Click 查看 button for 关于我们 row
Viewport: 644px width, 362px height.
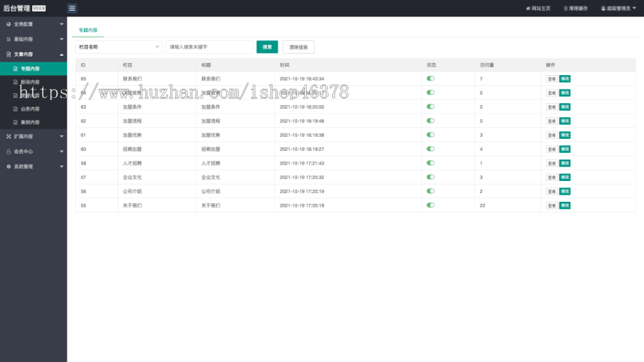[x=552, y=205]
